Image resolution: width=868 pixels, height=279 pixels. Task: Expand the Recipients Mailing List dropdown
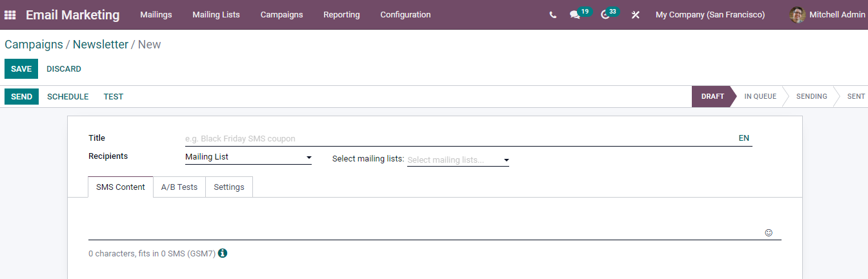coord(248,157)
